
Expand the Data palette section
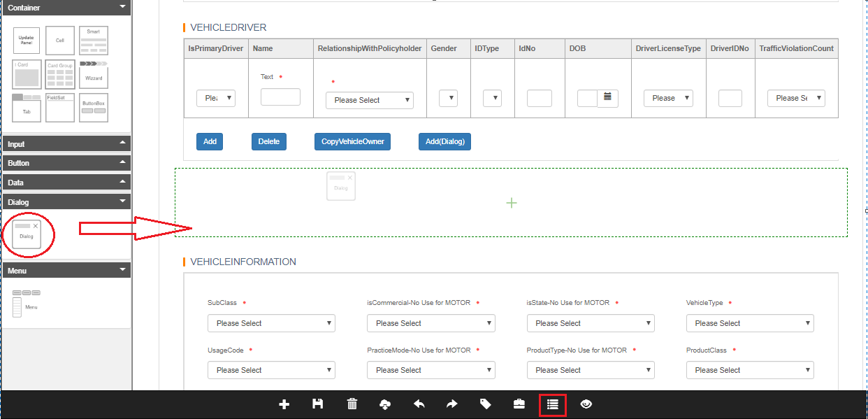tap(66, 183)
